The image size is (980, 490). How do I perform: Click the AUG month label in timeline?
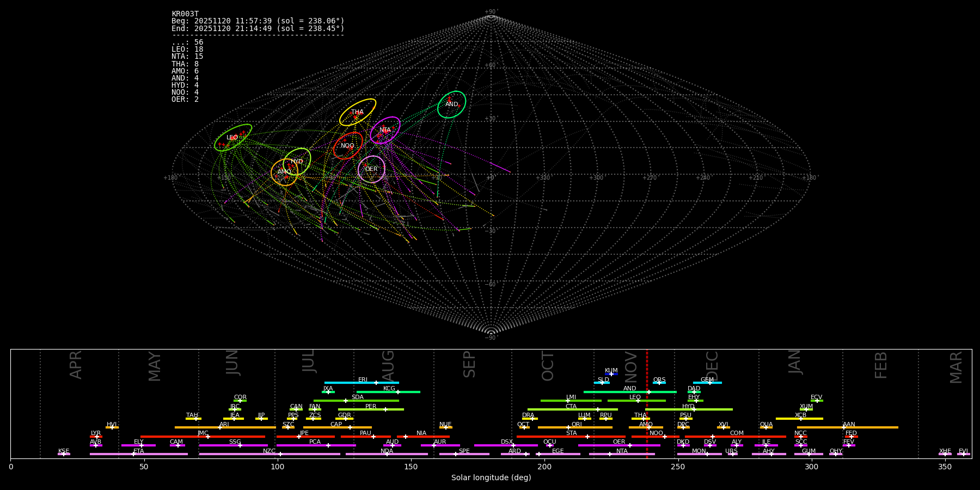(388, 366)
